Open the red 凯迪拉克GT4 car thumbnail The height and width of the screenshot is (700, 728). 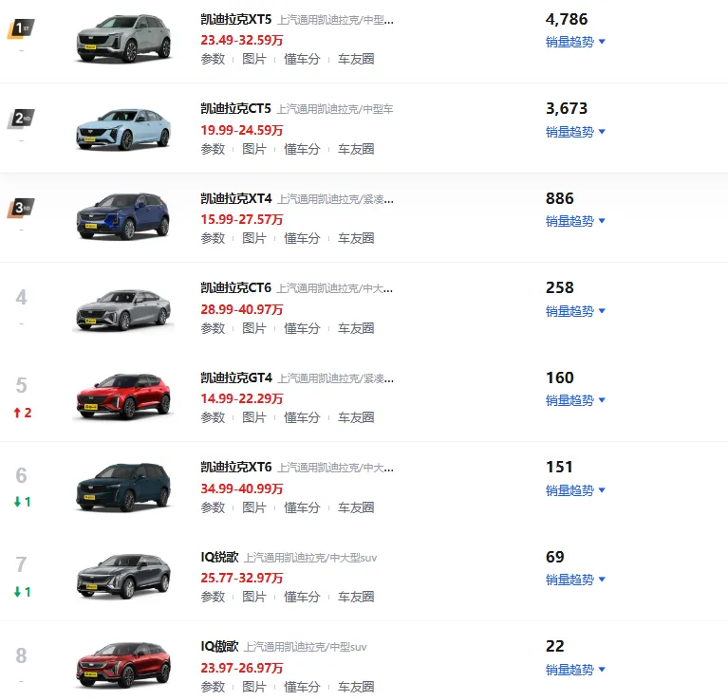click(123, 397)
